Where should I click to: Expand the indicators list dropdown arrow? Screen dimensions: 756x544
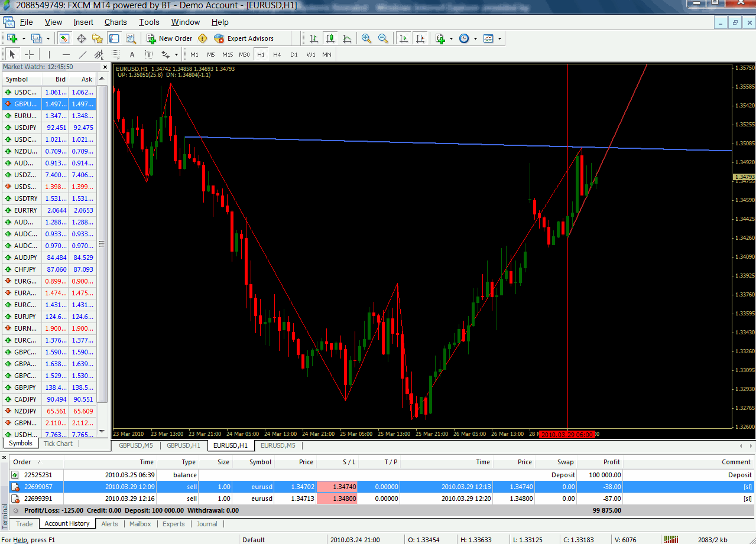(x=451, y=38)
